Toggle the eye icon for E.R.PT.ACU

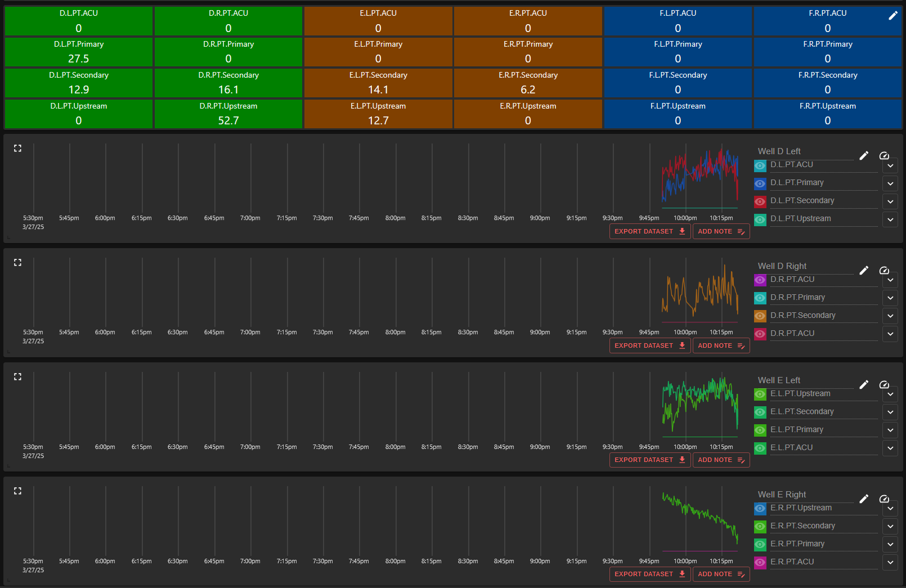760,562
